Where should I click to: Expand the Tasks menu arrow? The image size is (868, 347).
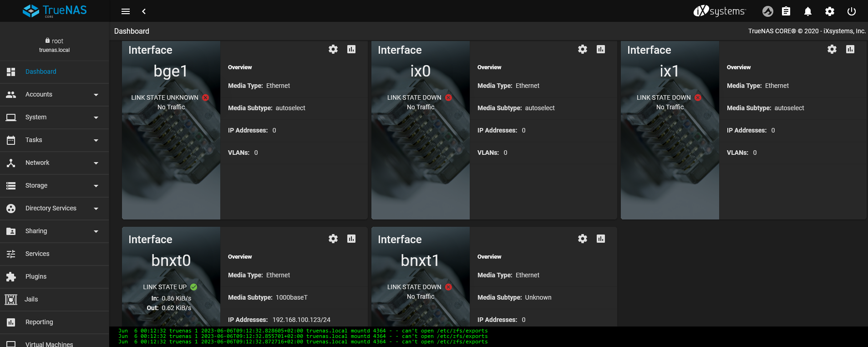96,140
